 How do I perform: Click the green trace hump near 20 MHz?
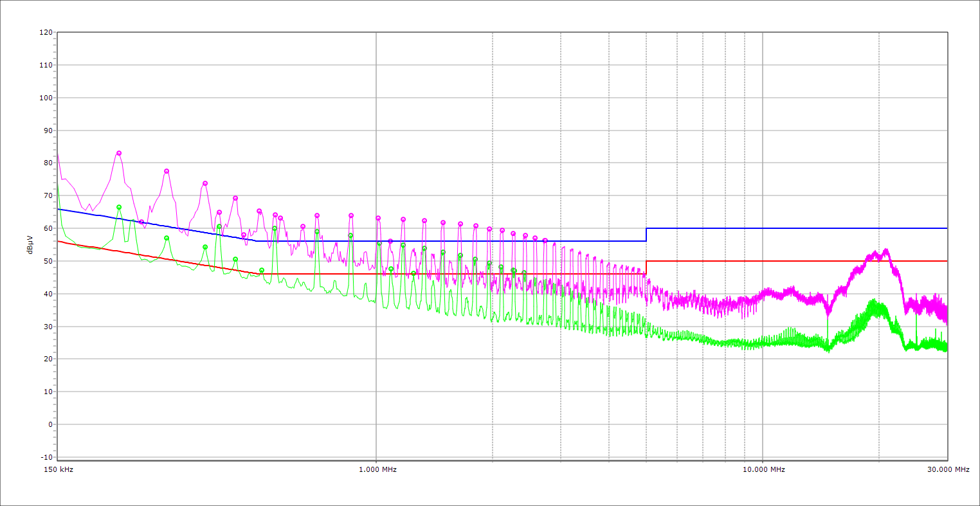tap(873, 302)
